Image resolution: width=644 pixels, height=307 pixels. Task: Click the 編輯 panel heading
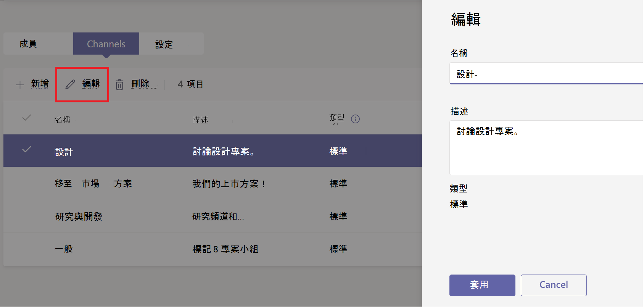coord(466,19)
